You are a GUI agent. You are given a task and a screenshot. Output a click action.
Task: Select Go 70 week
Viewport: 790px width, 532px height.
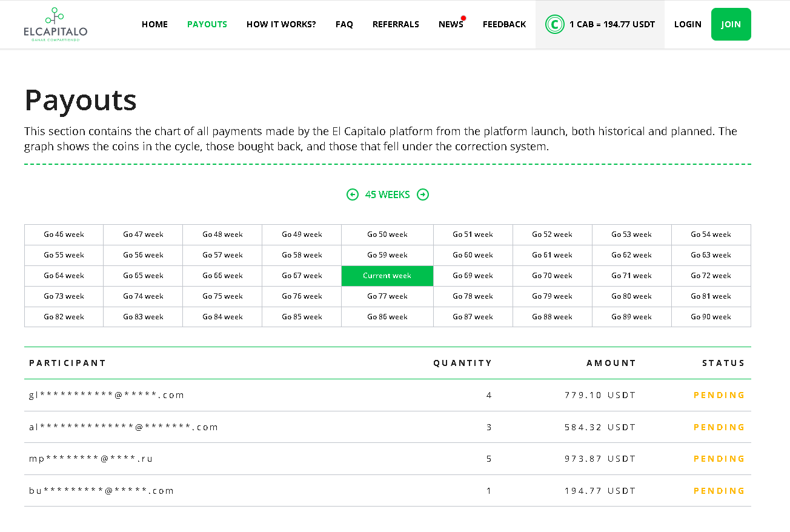click(x=553, y=276)
